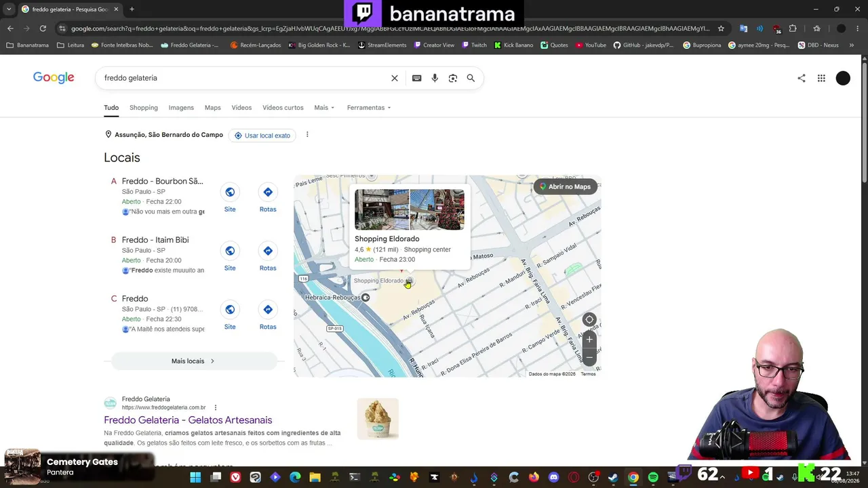868x488 pixels.
Task: Expand the Ferramentas tools dropdown
Action: pyautogui.click(x=369, y=108)
